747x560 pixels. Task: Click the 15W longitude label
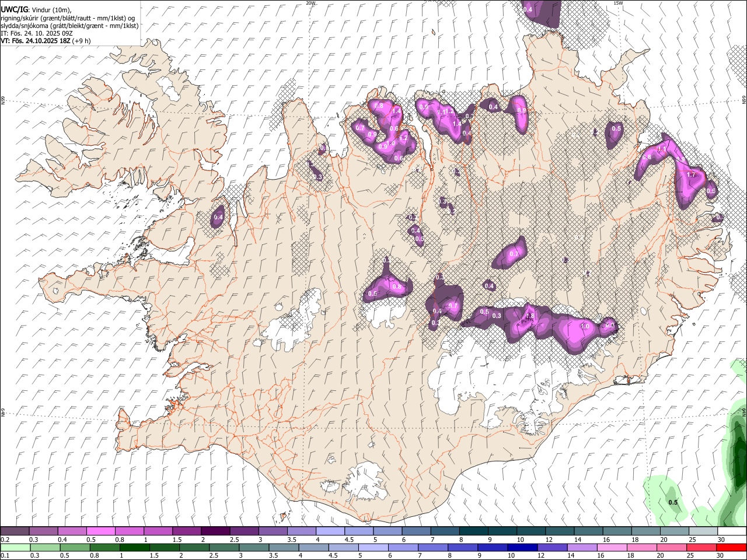click(618, 3)
